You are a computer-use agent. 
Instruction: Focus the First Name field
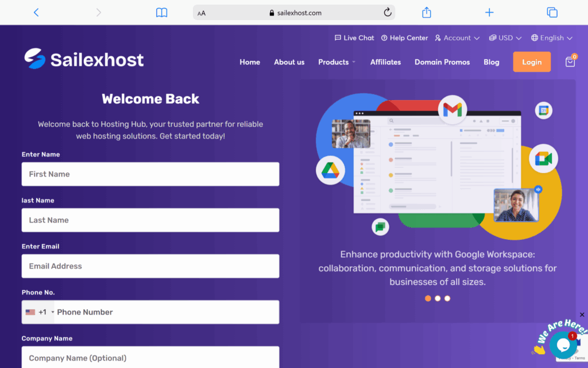pos(150,174)
